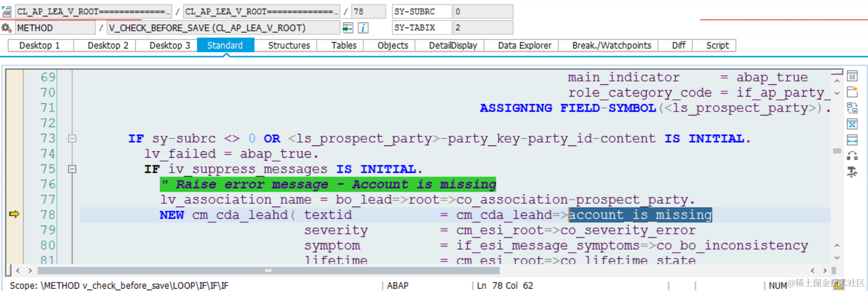The width and height of the screenshot is (868, 291).
Task: Click the line number field showing 78
Action: pyautogui.click(x=369, y=11)
